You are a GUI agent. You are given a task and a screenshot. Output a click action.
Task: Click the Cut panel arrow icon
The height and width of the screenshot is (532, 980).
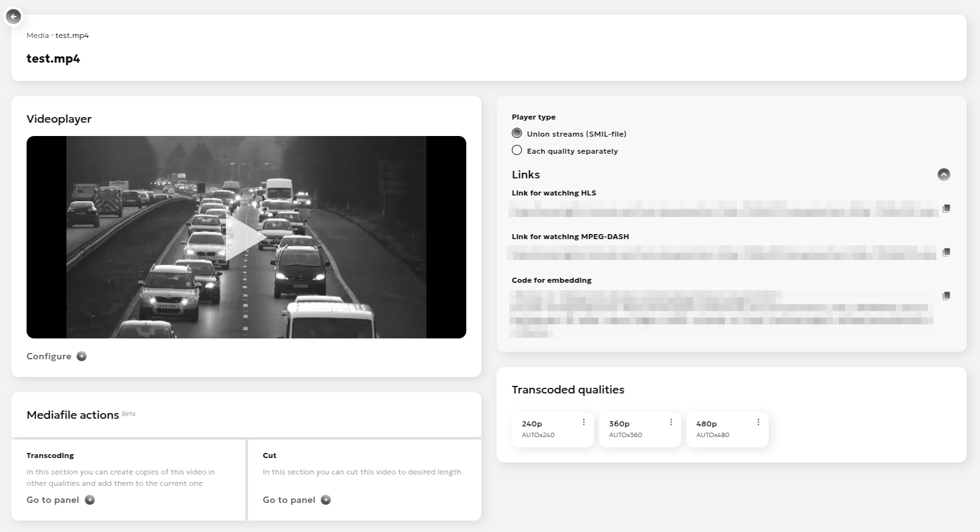point(326,500)
